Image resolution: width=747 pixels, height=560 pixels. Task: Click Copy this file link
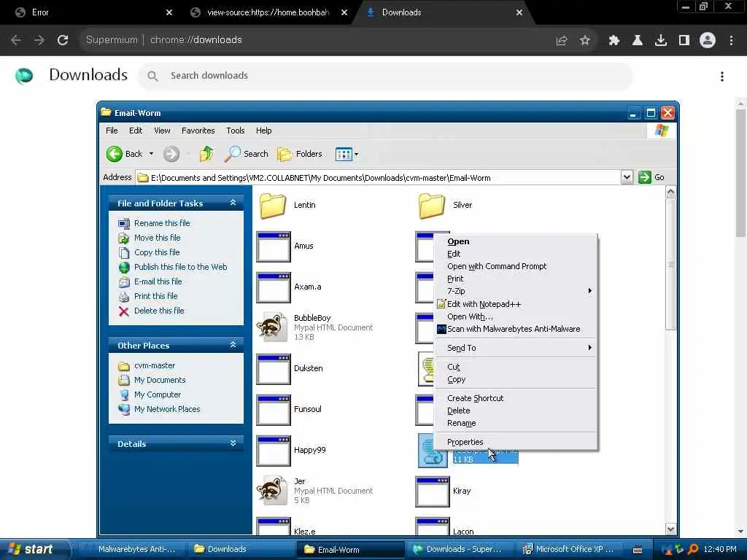pyautogui.click(x=157, y=252)
